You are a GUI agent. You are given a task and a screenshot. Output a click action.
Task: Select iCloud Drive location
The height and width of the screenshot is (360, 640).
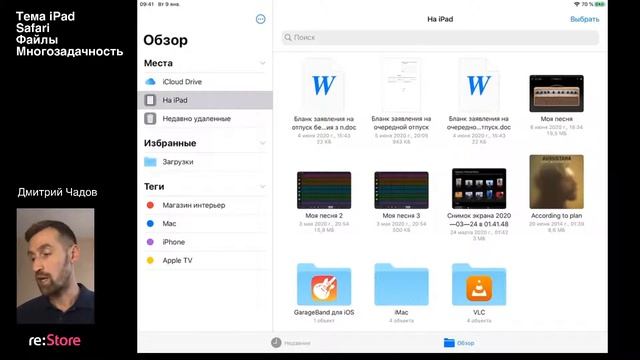pos(205,82)
